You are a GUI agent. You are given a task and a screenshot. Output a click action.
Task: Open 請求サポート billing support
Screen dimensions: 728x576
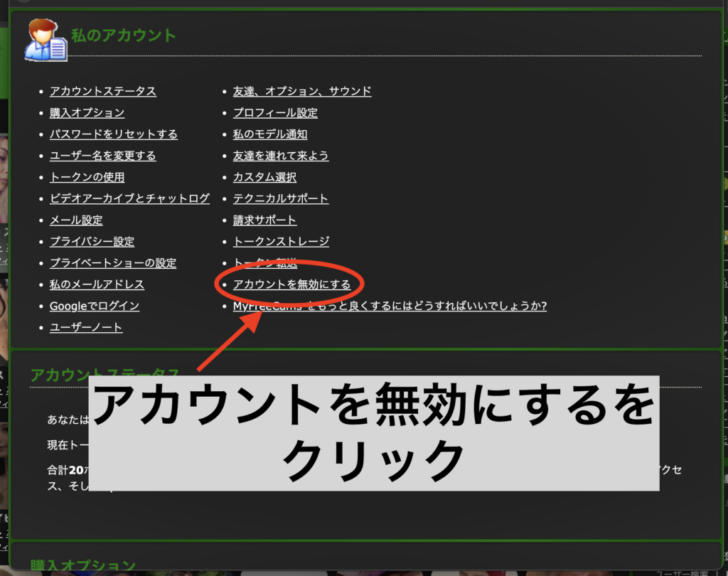tap(264, 220)
